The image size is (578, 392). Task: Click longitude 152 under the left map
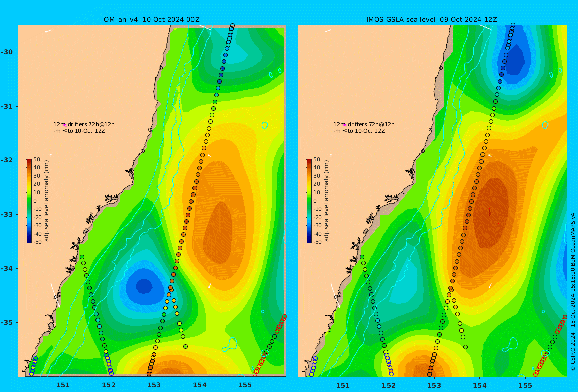(x=109, y=385)
